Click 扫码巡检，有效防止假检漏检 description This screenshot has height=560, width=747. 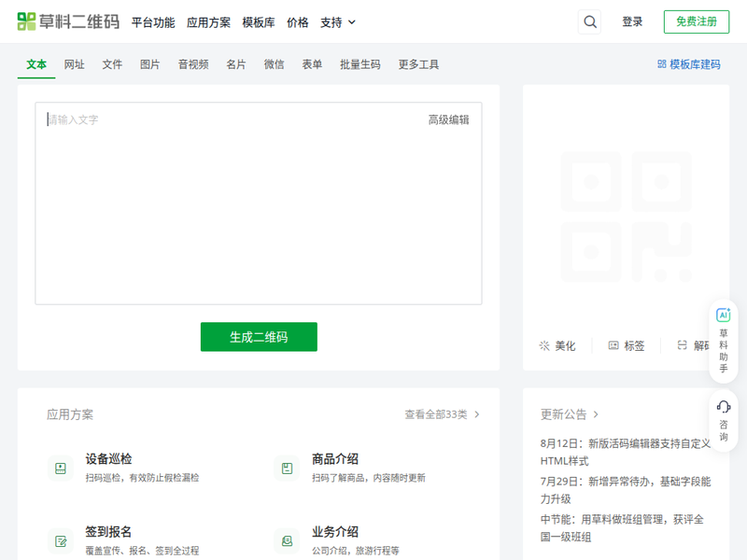(x=142, y=478)
